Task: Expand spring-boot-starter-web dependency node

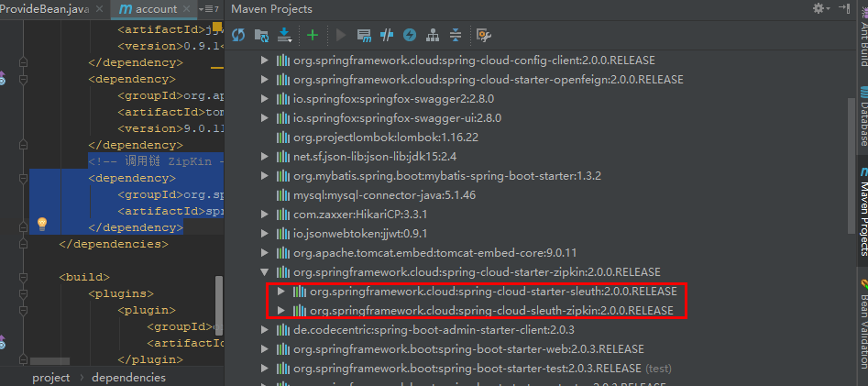Action: coord(265,349)
